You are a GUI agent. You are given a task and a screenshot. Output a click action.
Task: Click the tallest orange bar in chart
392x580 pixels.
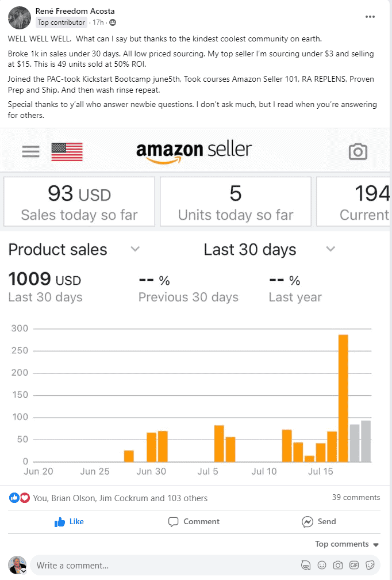click(343, 397)
